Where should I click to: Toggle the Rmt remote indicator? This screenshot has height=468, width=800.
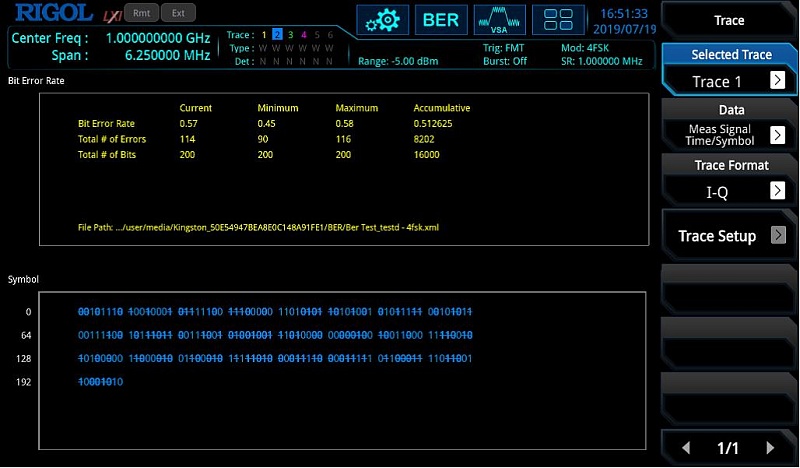(x=141, y=13)
